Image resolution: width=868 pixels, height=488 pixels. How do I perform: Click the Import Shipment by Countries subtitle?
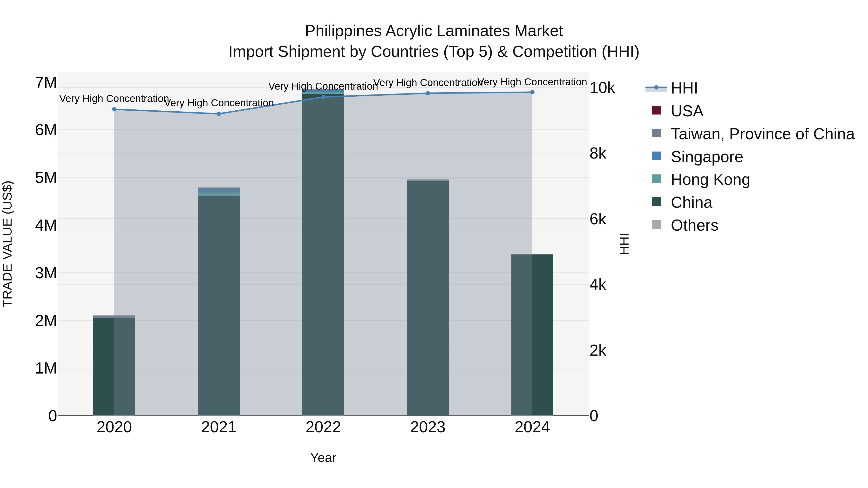click(x=434, y=52)
